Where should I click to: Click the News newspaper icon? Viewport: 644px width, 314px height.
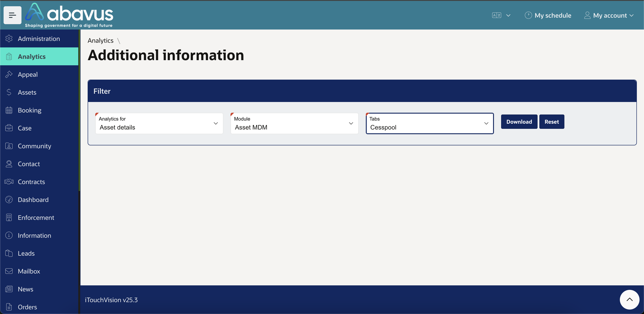pos(9,289)
